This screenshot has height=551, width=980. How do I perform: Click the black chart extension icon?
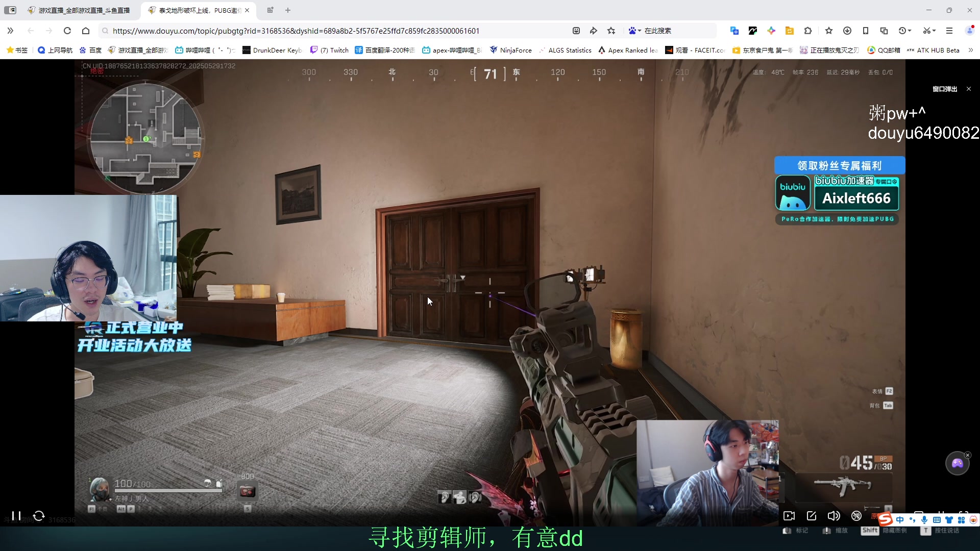753,31
